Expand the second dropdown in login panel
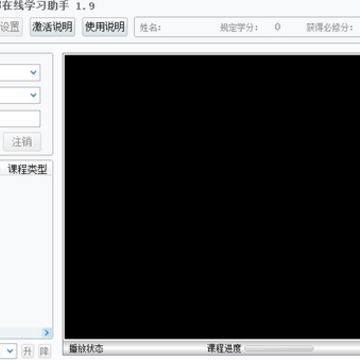360x360 pixels. tap(20, 95)
